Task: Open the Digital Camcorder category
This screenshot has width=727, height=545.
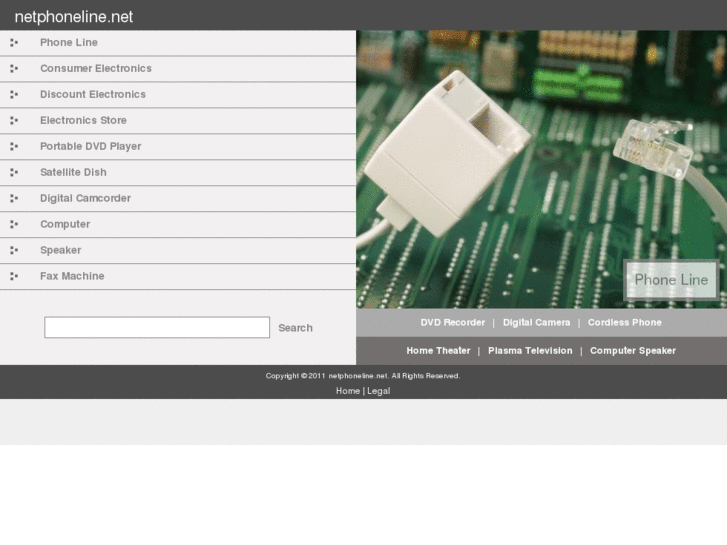Action: point(85,199)
